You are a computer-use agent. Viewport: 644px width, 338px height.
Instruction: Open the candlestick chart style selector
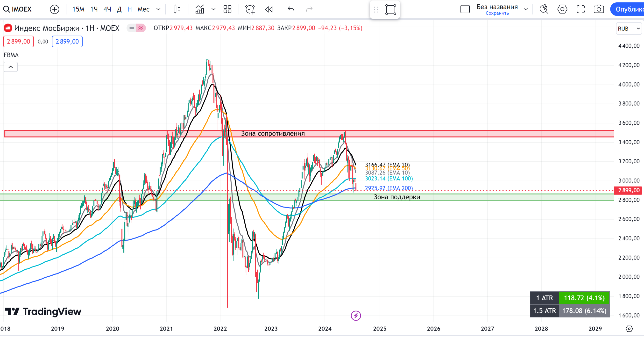pyautogui.click(x=177, y=9)
